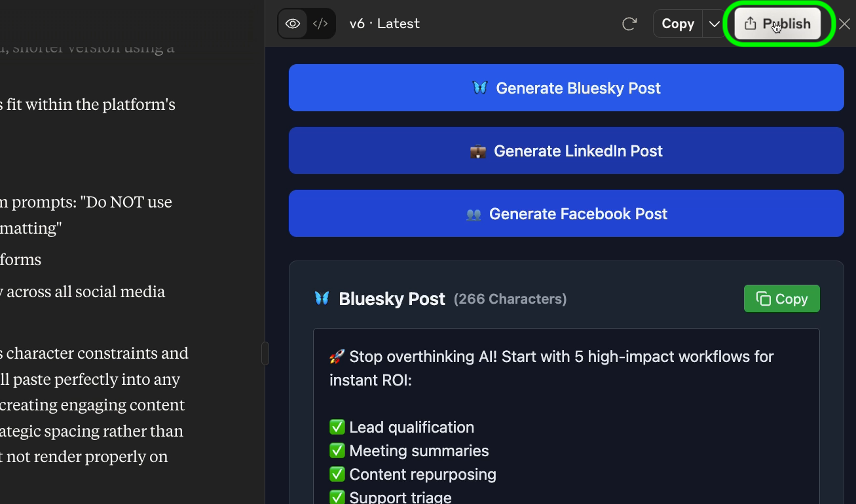The width and height of the screenshot is (856, 504).
Task: Click Generate Facebook Post button
Action: coord(566,213)
